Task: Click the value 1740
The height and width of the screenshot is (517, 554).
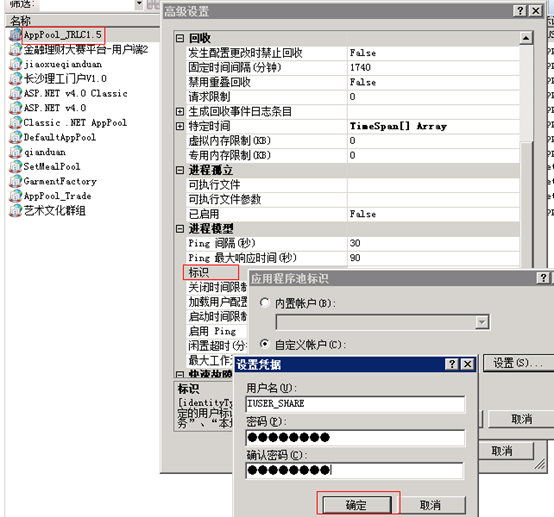Action: [360, 67]
